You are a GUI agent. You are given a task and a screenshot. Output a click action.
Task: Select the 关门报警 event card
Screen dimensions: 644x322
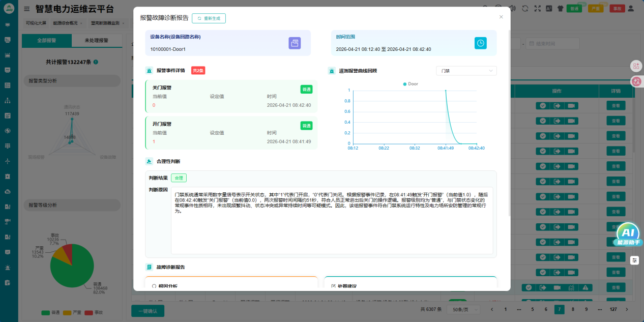231,97
